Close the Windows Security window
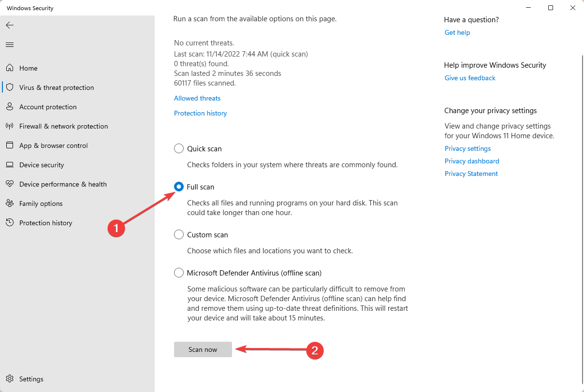 point(573,8)
